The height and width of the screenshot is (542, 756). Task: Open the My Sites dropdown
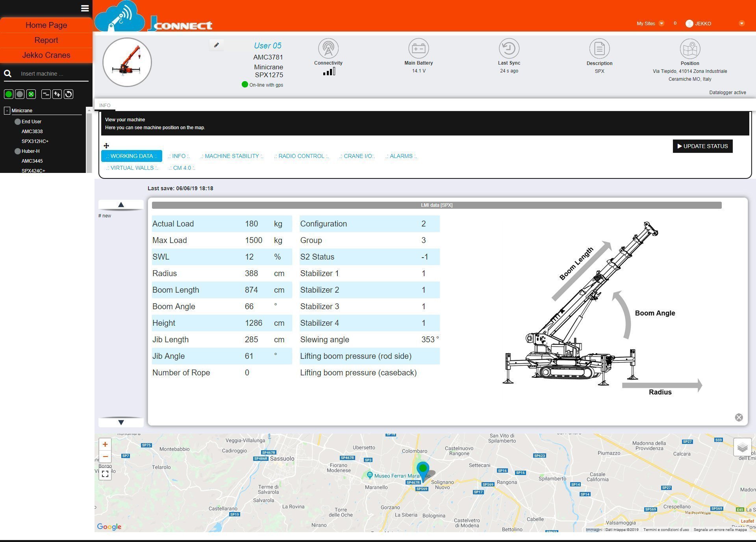(x=661, y=24)
